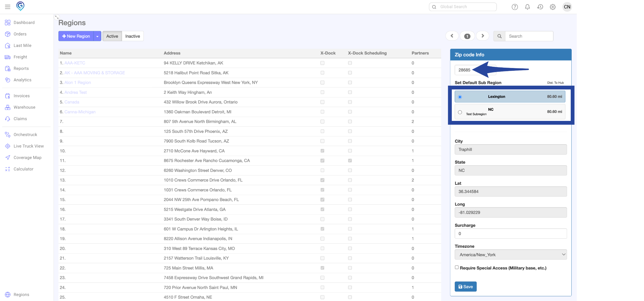Switch to the Inactive tab
Viewport: 644px width, 301px height.
[x=132, y=36]
